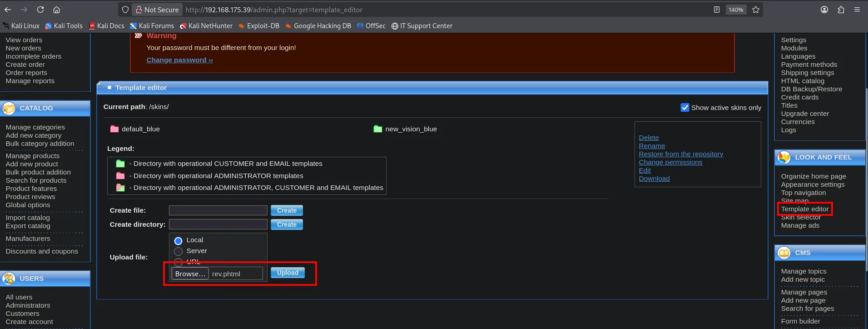
Task: Open new_vision_blue skin folder
Action: [x=405, y=129]
